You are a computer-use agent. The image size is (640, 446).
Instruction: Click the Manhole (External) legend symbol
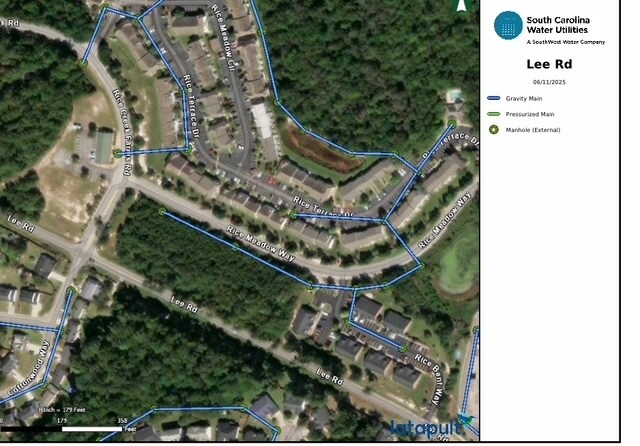[494, 130]
